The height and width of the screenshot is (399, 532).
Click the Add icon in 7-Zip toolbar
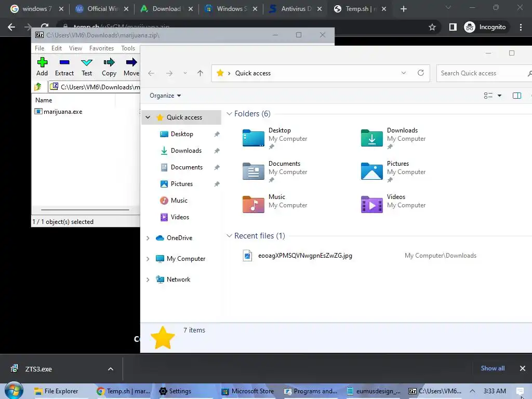(x=42, y=62)
